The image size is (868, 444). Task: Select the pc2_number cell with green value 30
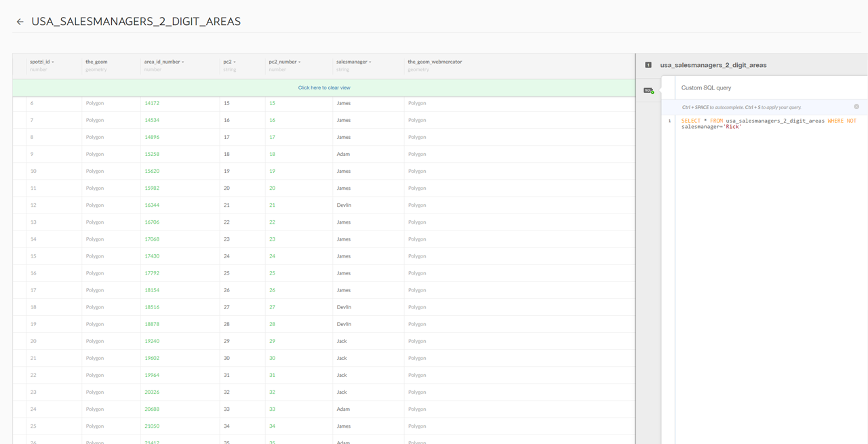[272, 358]
